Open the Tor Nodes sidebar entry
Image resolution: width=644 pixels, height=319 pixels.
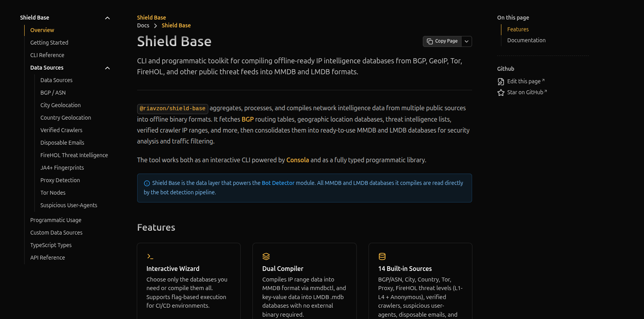pyautogui.click(x=53, y=193)
